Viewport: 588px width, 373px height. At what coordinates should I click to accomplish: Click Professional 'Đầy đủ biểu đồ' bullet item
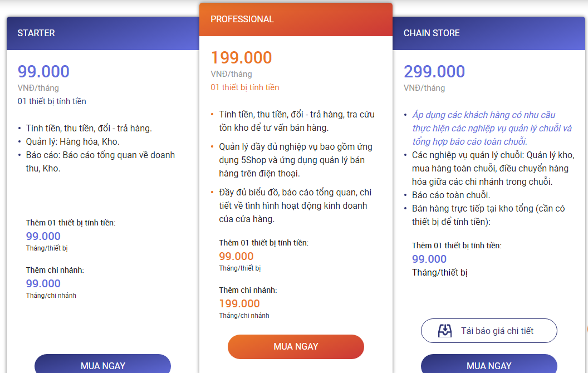click(x=295, y=205)
